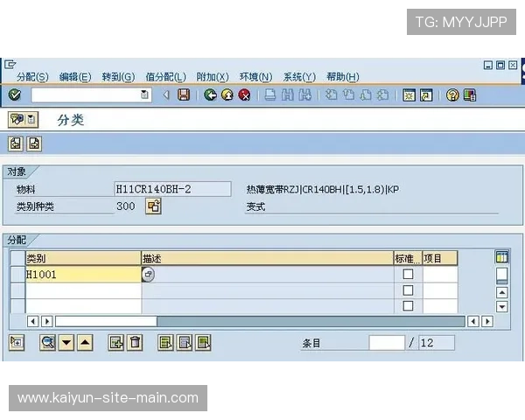Image resolution: width=525 pixels, height=420 pixels.
Task: Click the Last Page icon
Action: pyautogui.click(x=382, y=95)
